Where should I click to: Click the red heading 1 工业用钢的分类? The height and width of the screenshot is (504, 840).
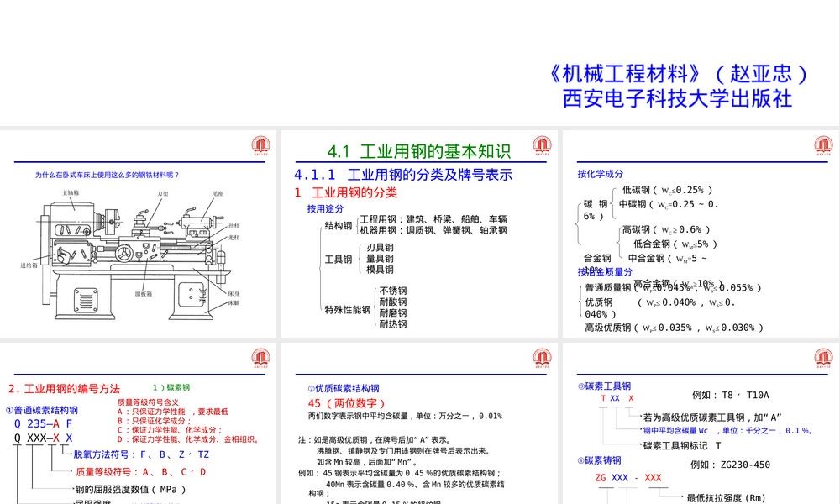pos(346,193)
